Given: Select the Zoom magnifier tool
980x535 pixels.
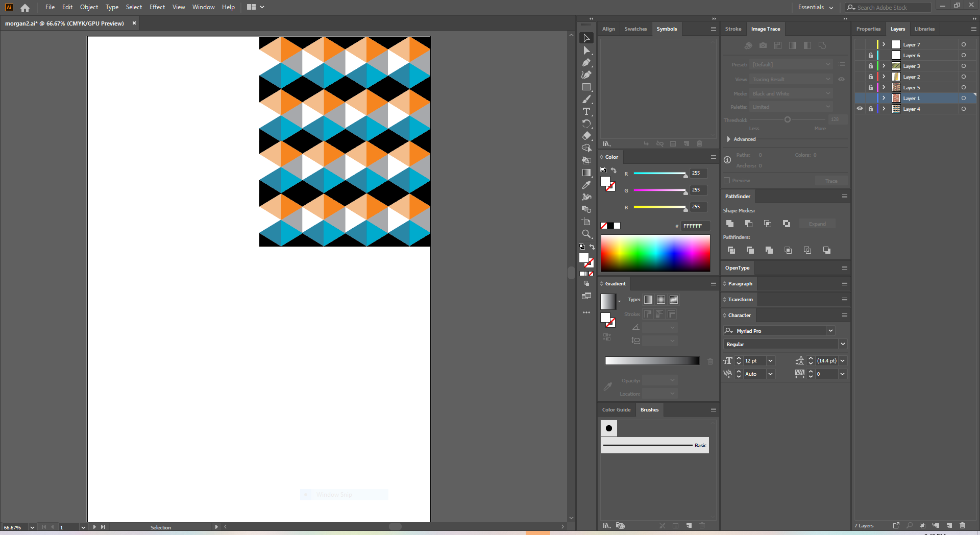Looking at the screenshot, I should (586, 234).
